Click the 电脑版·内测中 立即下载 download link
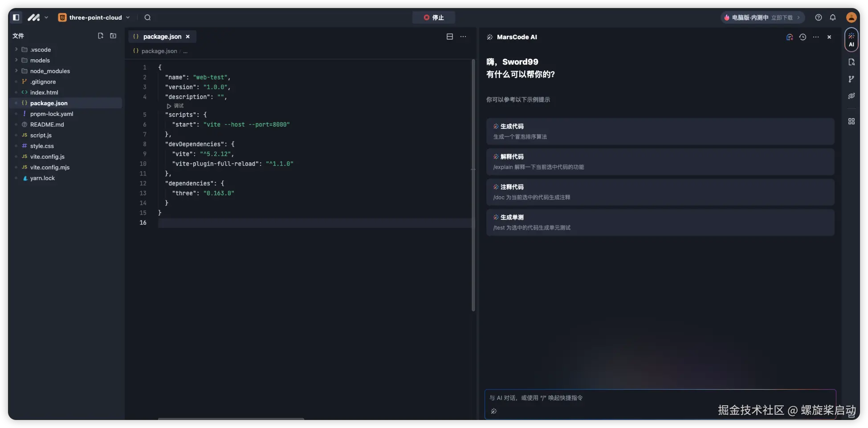Screen dimensions: 868x428 coord(762,17)
